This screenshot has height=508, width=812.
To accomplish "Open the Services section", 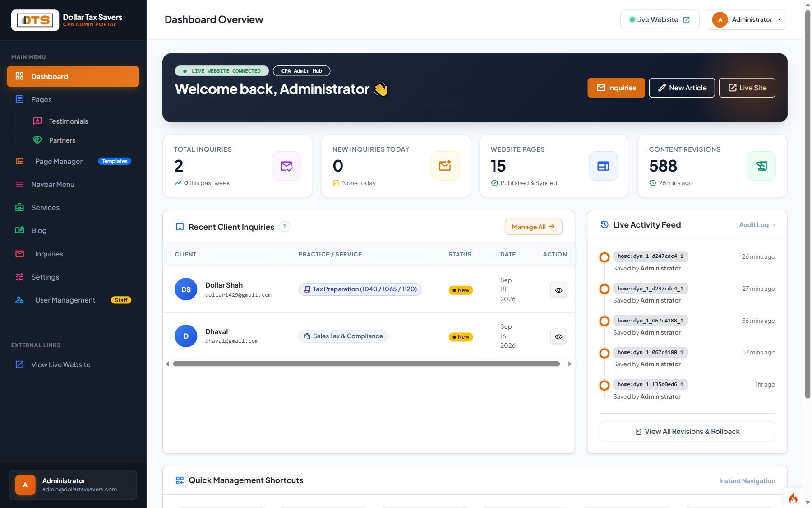I will [x=73, y=207].
